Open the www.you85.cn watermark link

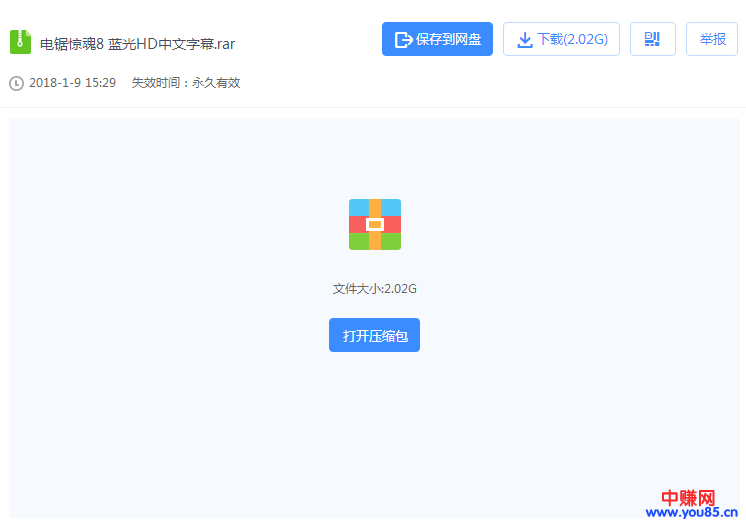point(691,513)
